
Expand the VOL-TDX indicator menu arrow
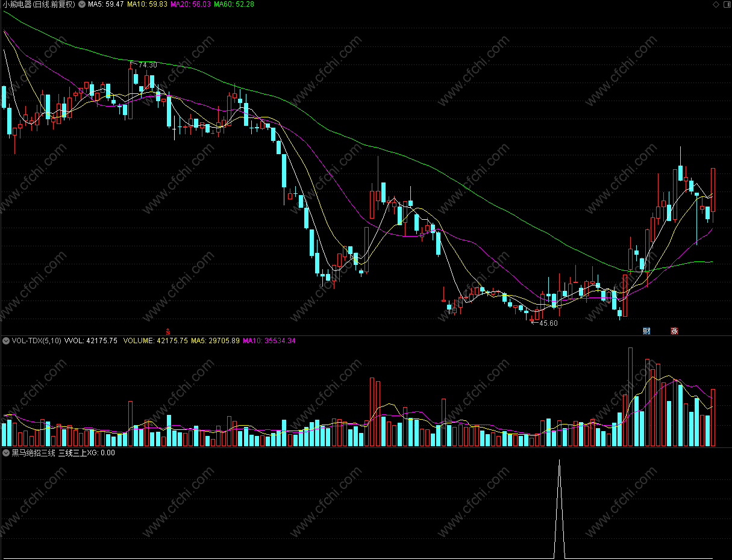6,341
